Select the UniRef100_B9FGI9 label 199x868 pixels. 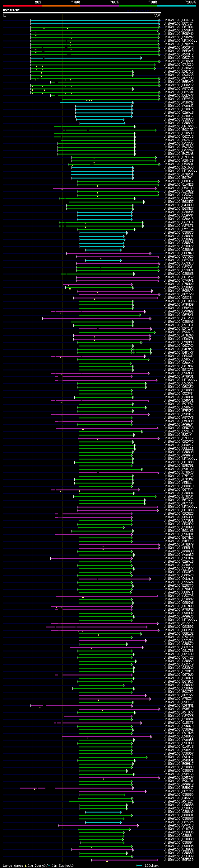click(178, 860)
